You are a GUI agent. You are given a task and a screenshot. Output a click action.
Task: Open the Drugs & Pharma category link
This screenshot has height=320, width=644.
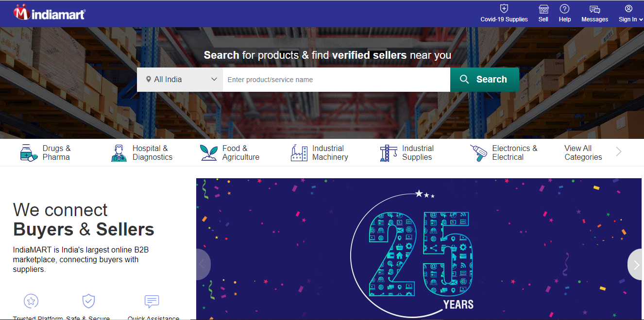(x=56, y=153)
